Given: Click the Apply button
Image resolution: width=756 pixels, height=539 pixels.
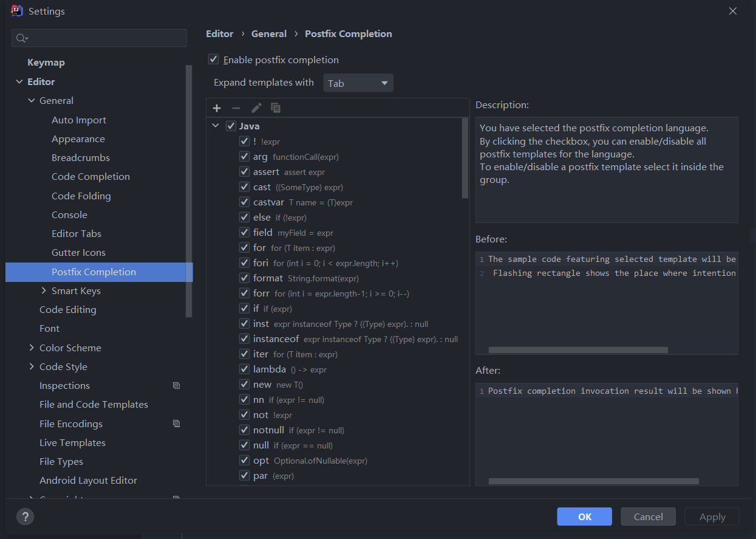Looking at the screenshot, I should pos(712,517).
